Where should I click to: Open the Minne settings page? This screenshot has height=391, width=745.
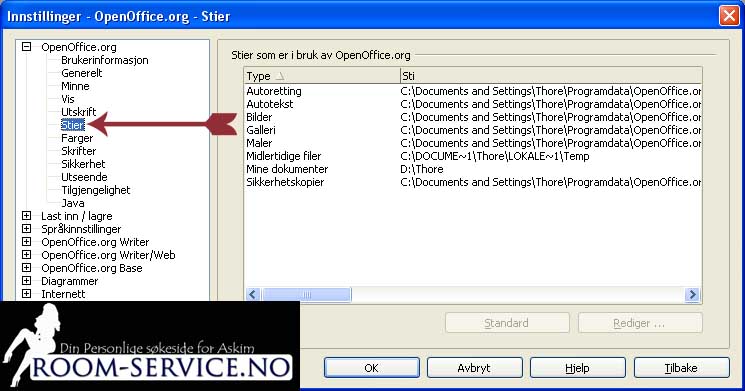point(75,86)
